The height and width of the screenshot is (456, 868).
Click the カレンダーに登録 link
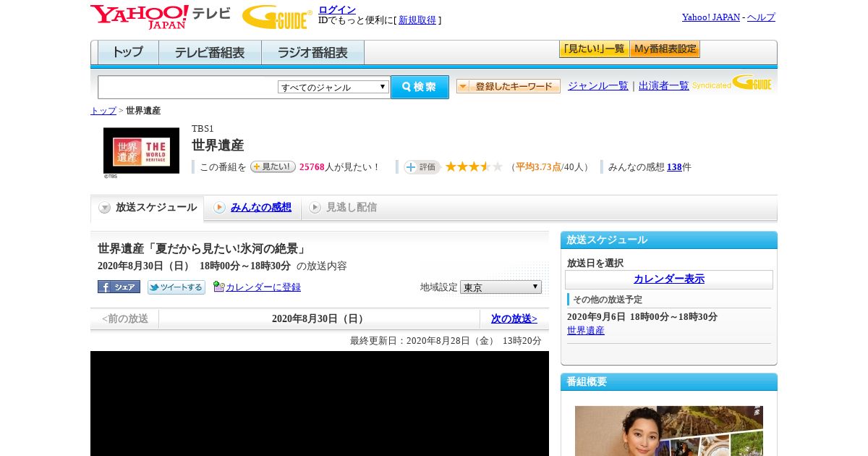coord(263,287)
